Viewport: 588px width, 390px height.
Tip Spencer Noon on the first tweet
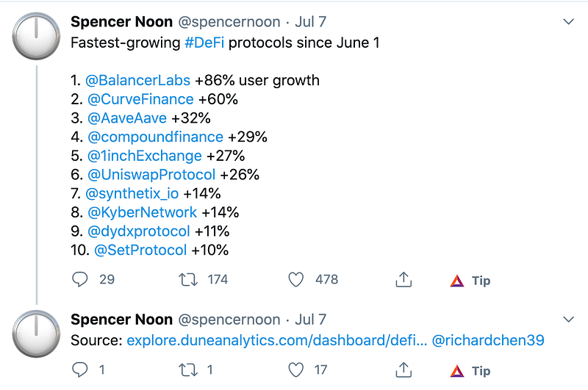click(x=470, y=281)
